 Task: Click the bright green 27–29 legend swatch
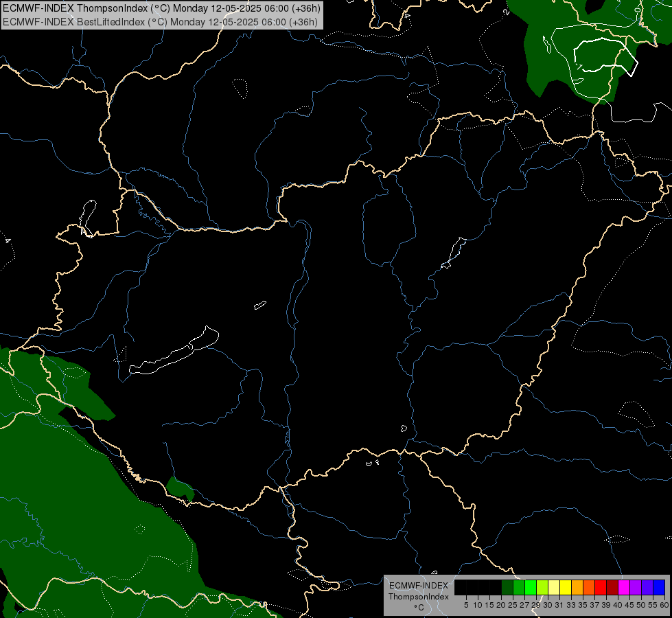(531, 587)
